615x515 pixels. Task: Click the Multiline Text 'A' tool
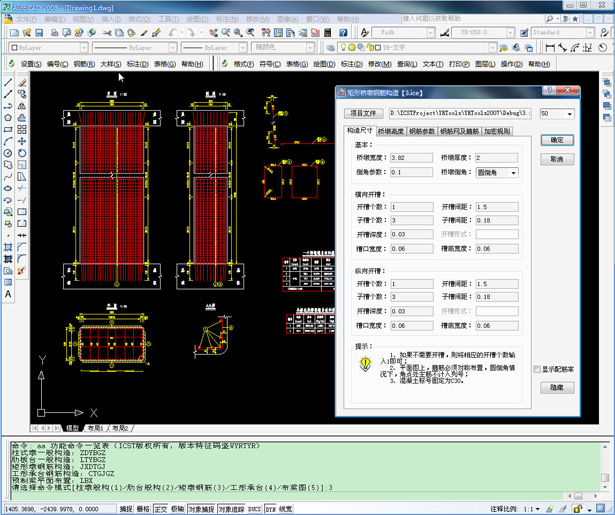tap(8, 295)
